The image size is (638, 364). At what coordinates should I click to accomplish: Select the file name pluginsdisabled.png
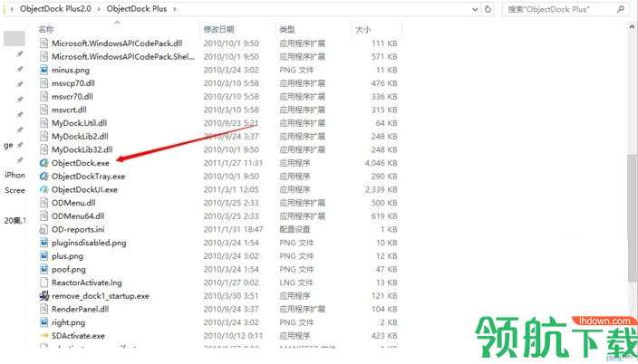[x=89, y=243]
